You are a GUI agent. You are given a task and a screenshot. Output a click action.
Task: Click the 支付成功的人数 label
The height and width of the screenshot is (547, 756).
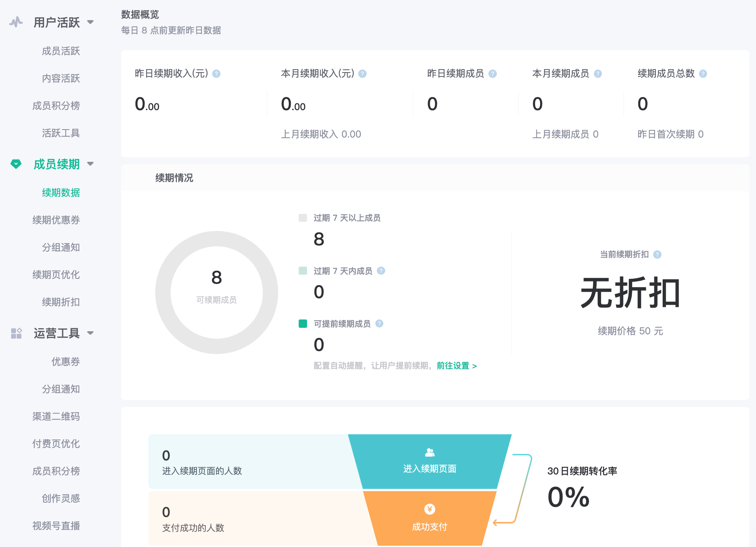pos(193,528)
